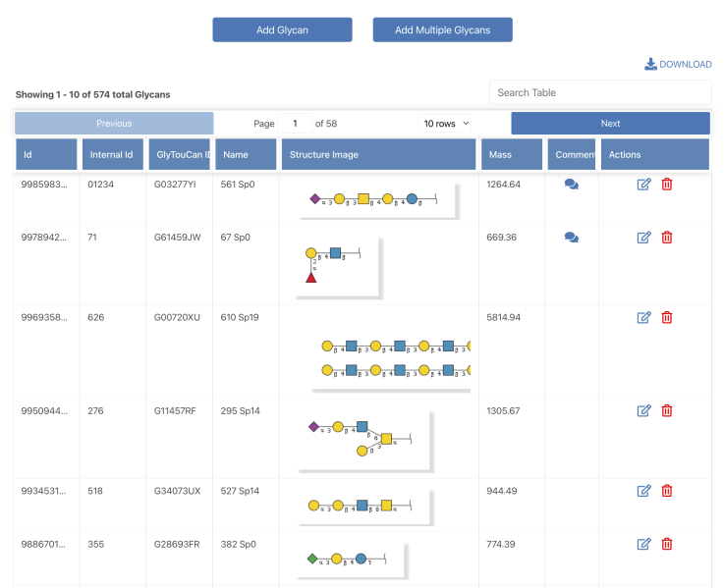The image size is (724, 588).
Task: Edit the 527 Sp14 glycan entry
Action: [644, 491]
